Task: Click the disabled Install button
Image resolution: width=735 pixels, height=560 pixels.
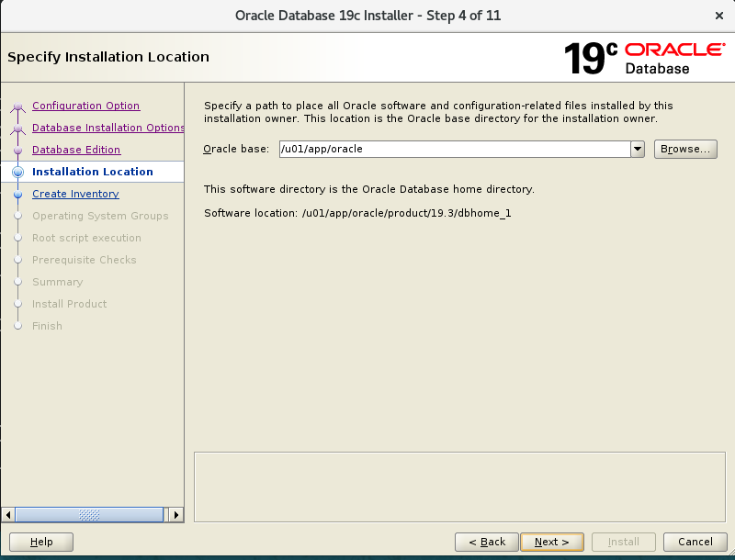Action: [624, 543]
